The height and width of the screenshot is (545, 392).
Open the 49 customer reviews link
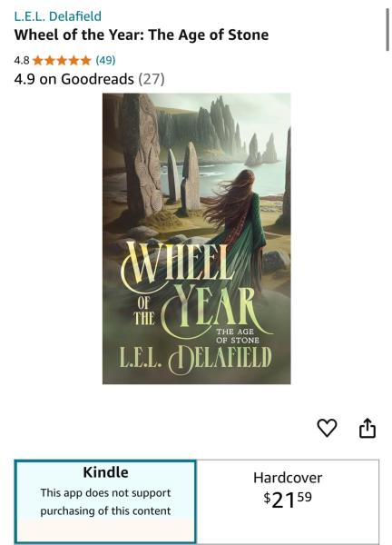105,61
